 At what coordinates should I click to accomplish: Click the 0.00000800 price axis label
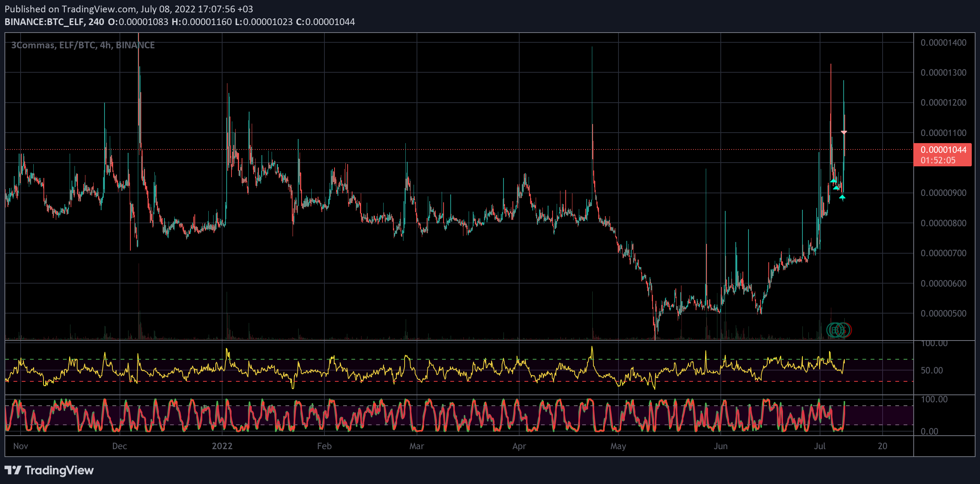[x=943, y=223]
